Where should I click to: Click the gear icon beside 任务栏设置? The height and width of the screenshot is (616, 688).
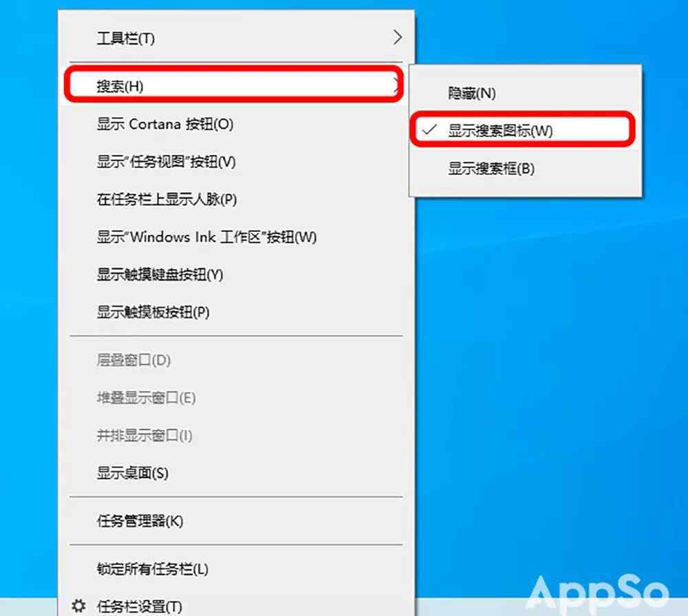(x=78, y=606)
